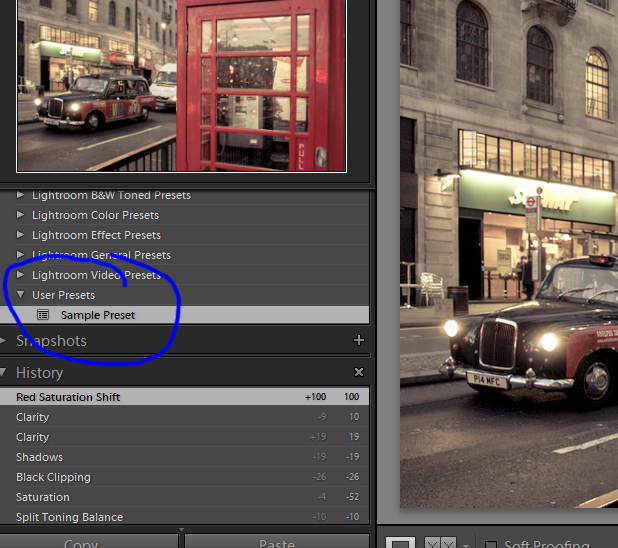Expand Lightroom B&W Toned Presets folder
Image resolution: width=618 pixels, height=548 pixels.
point(22,196)
